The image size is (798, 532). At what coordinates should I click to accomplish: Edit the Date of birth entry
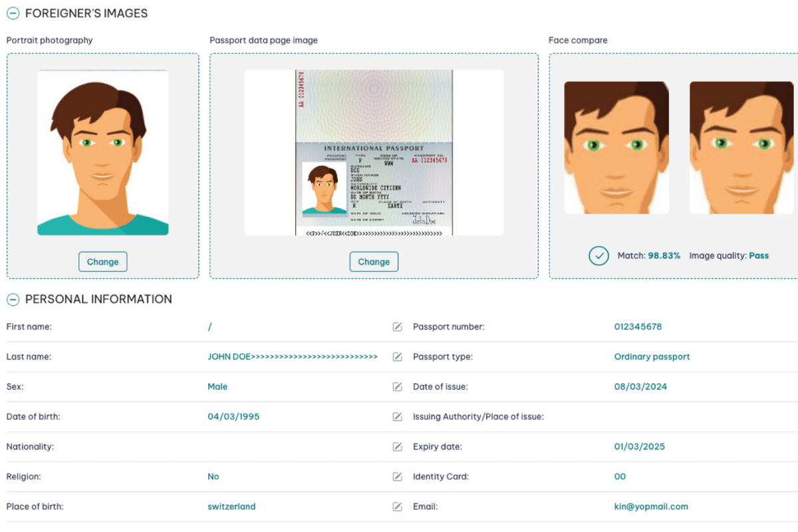tap(398, 417)
